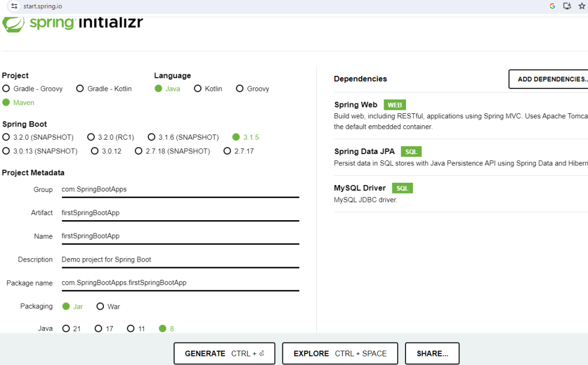Choose Kotlin as the language
This screenshot has width=588, height=365.
(x=208, y=89)
